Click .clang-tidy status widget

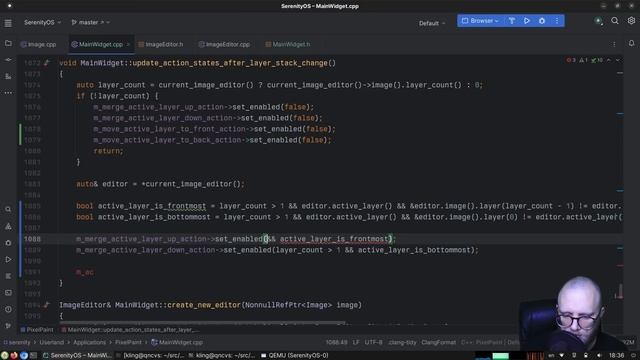pos(402,342)
